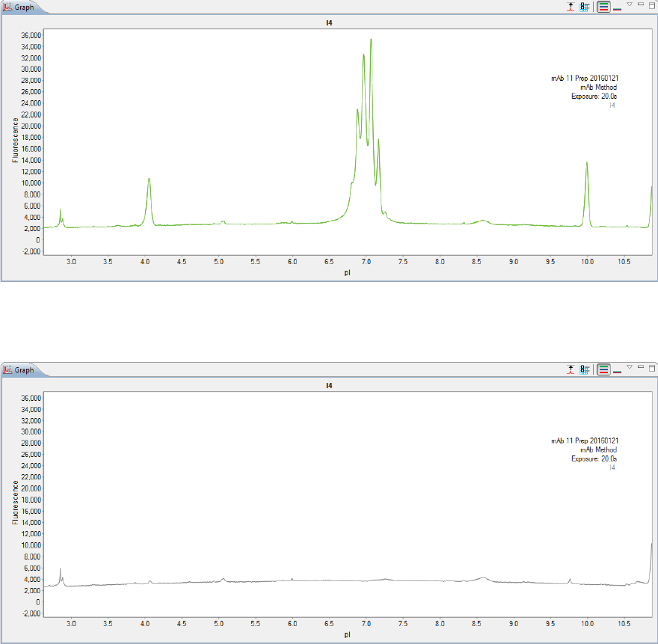This screenshot has height=644, width=658.
Task: Toggle stacked traces view in top graph
Action: click(603, 7)
